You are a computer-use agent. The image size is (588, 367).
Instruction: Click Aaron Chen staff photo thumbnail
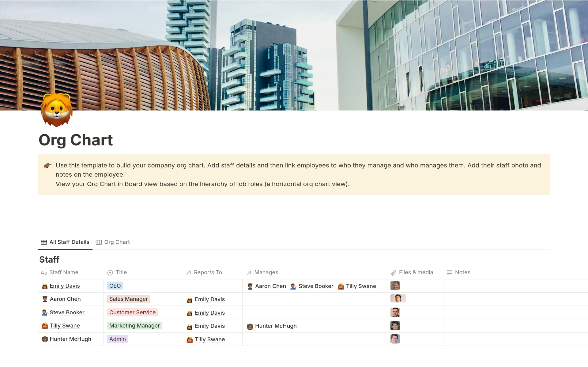pos(398,299)
